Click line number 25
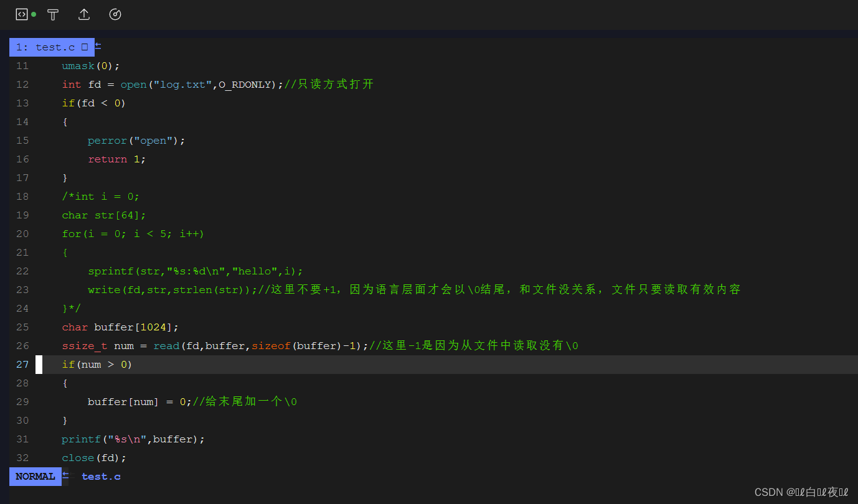 pos(22,327)
